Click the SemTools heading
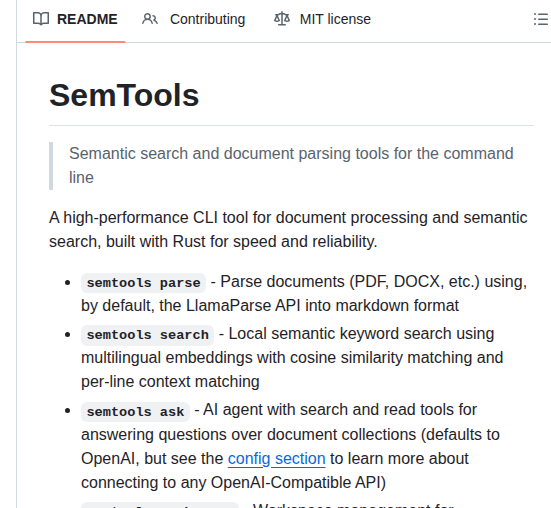Viewport: 551px width, 508px height. point(124,95)
